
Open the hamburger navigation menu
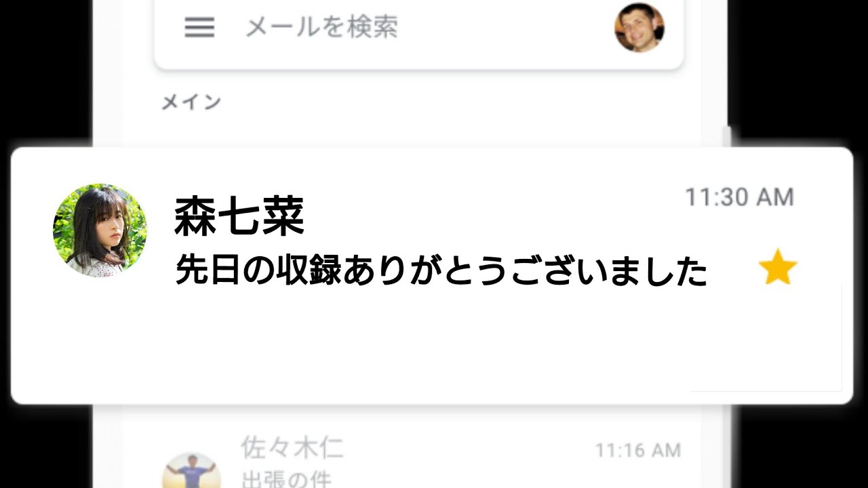(199, 28)
